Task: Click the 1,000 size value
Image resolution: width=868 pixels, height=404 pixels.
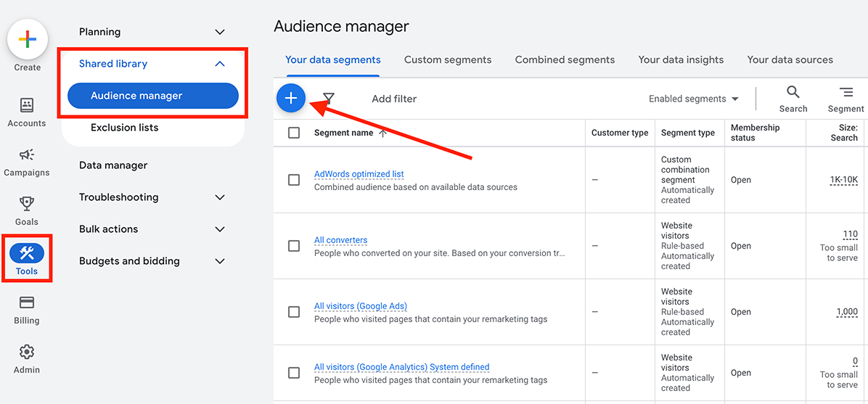Action: [847, 312]
